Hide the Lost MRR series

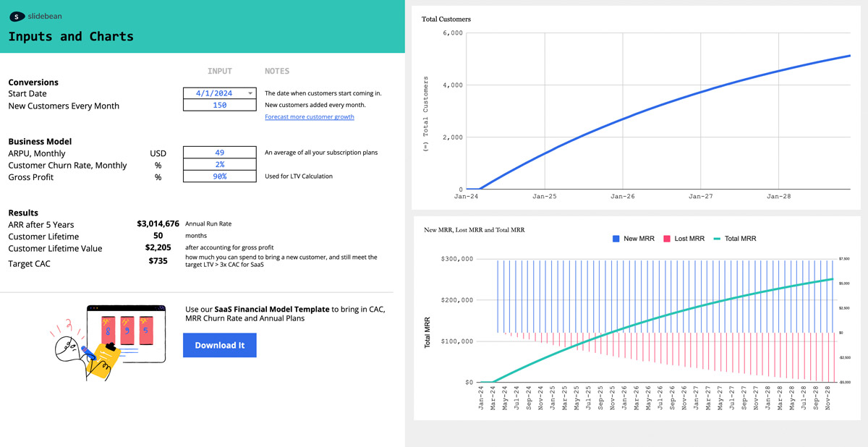tap(687, 239)
